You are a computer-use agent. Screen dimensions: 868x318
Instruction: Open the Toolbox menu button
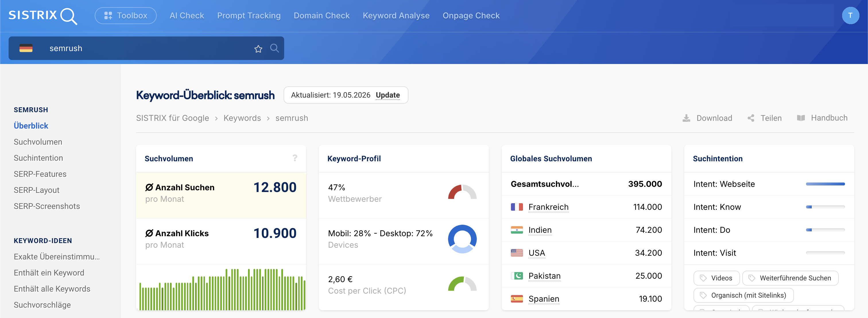[125, 15]
